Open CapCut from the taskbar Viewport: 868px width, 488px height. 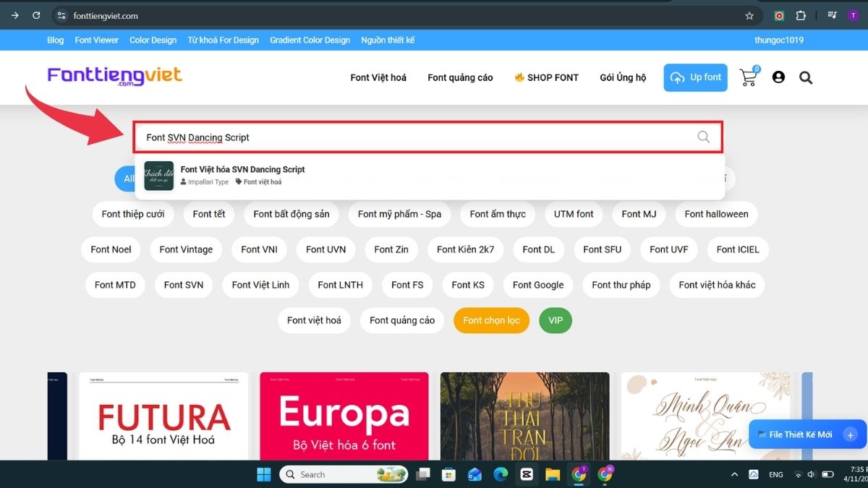[x=527, y=474]
